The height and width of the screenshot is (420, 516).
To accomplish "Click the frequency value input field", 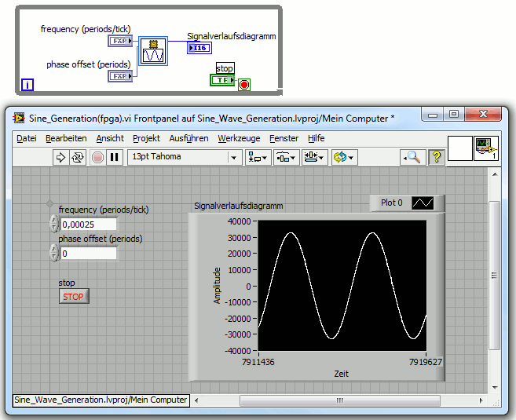I will pyautogui.click(x=87, y=225).
